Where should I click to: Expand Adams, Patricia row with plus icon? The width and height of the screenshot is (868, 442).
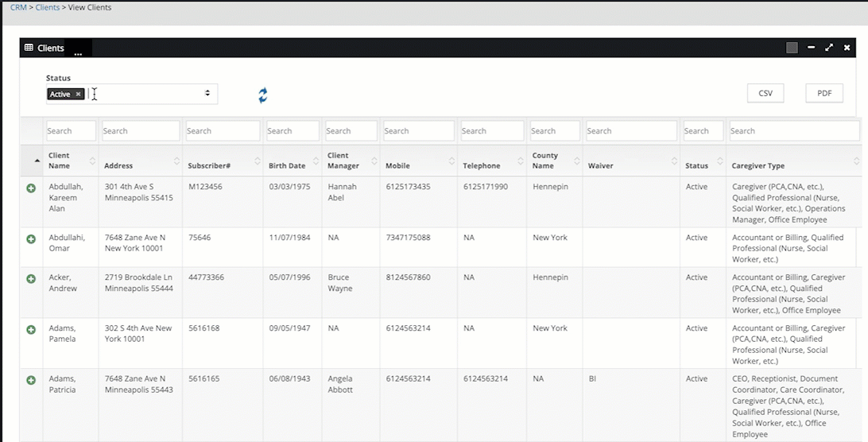coord(31,381)
